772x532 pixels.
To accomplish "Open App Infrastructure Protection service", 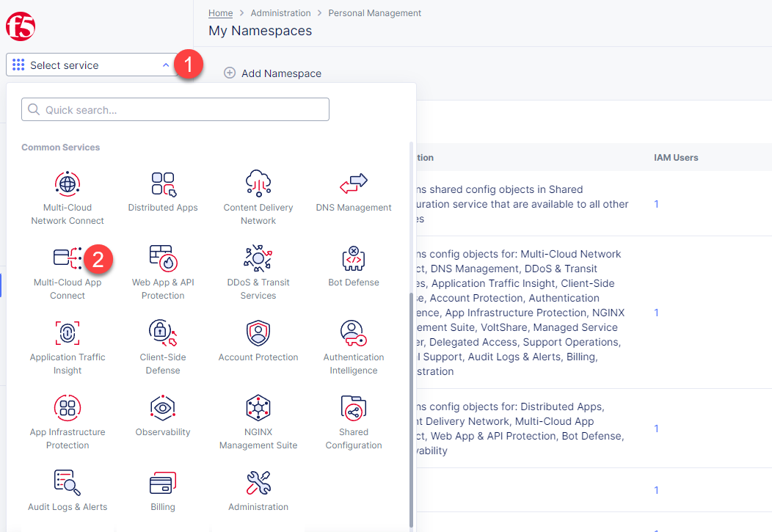I will point(68,422).
